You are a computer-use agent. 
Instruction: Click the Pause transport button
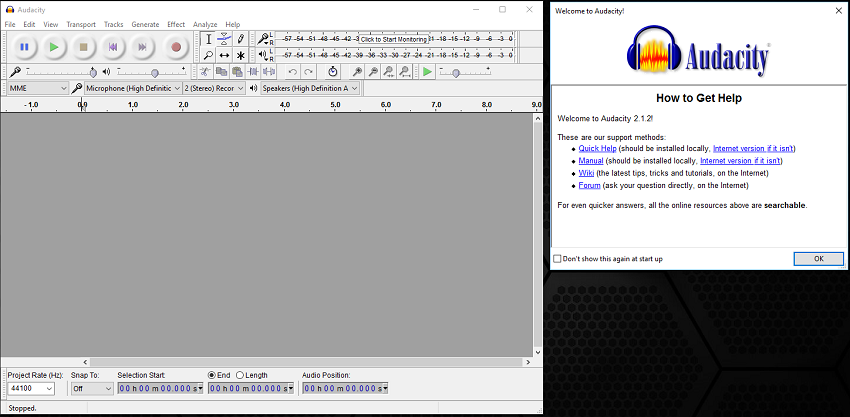[x=24, y=47]
